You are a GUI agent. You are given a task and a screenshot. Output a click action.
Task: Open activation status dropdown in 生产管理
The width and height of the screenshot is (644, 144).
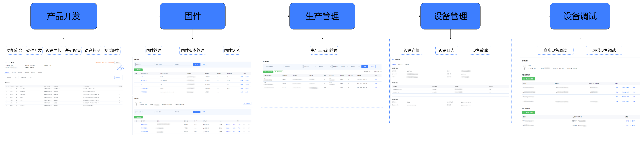click(325, 67)
